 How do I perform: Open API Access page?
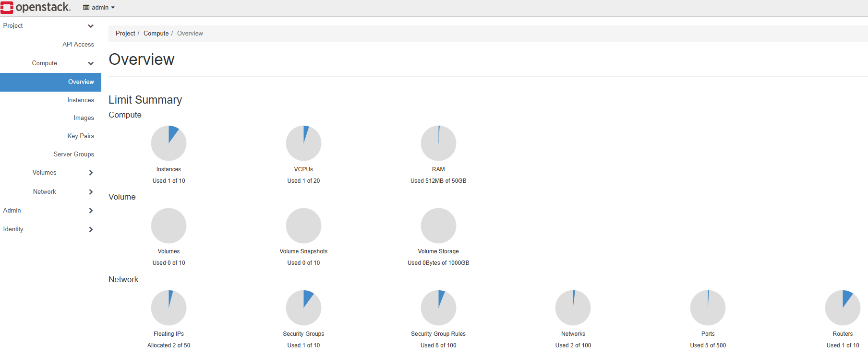pyautogui.click(x=78, y=44)
